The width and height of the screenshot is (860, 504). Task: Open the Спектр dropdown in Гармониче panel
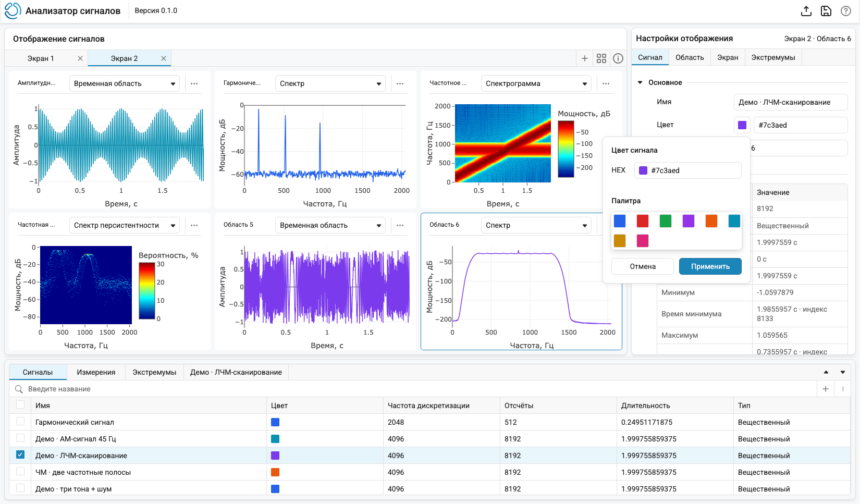(x=330, y=83)
